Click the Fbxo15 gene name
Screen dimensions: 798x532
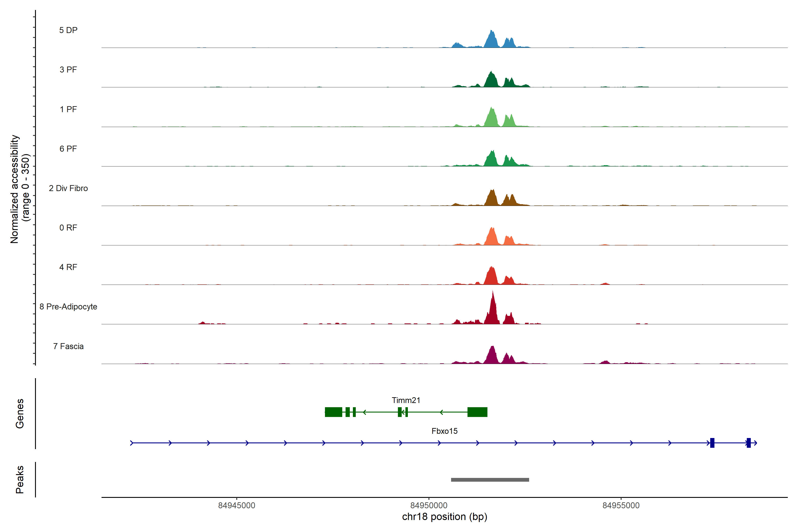[444, 431]
